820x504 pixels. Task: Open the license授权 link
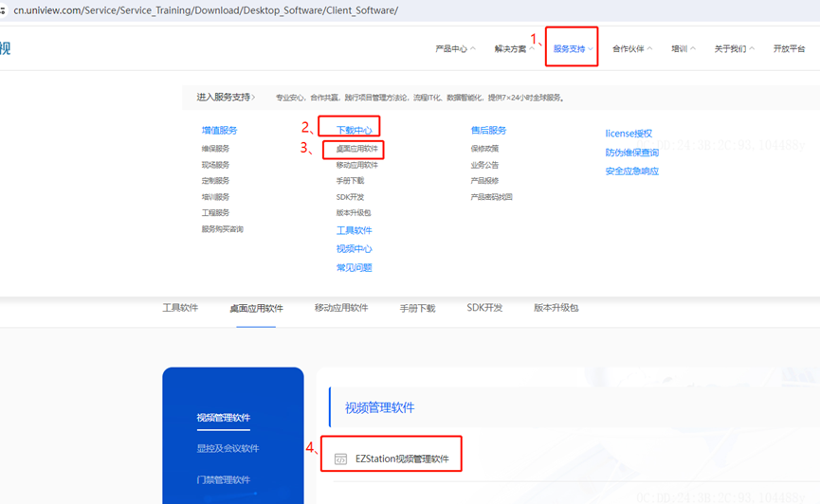click(x=629, y=134)
